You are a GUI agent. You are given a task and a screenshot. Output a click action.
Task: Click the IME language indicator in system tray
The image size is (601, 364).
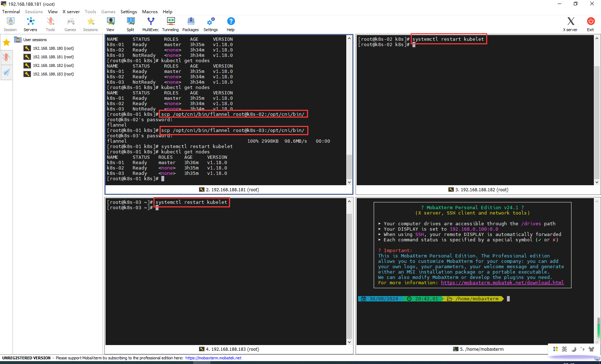point(565,349)
